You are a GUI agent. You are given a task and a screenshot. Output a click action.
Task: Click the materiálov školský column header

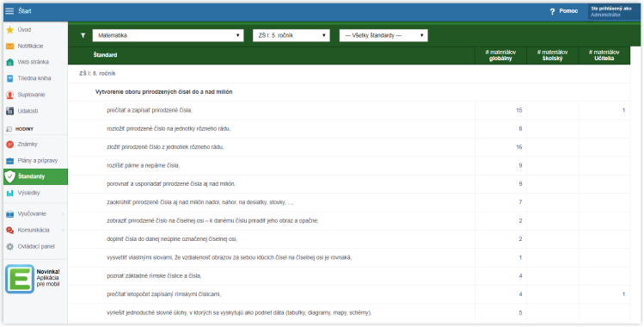pyautogui.click(x=552, y=55)
